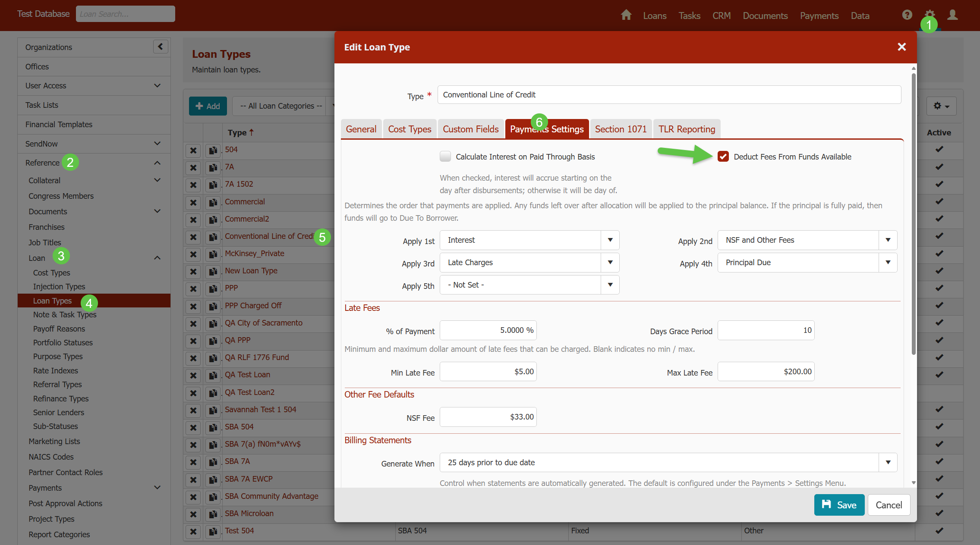Click the NSF Fee input field
980x545 pixels.
click(x=488, y=417)
